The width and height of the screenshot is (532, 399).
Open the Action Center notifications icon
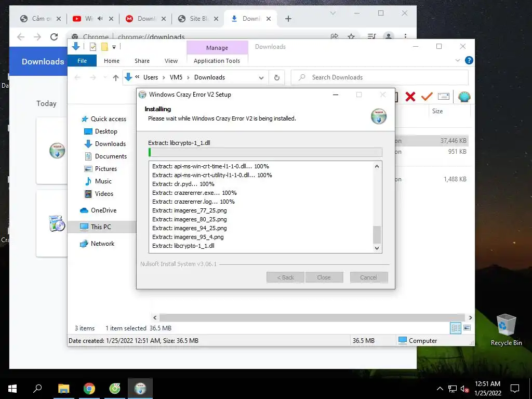click(x=515, y=388)
